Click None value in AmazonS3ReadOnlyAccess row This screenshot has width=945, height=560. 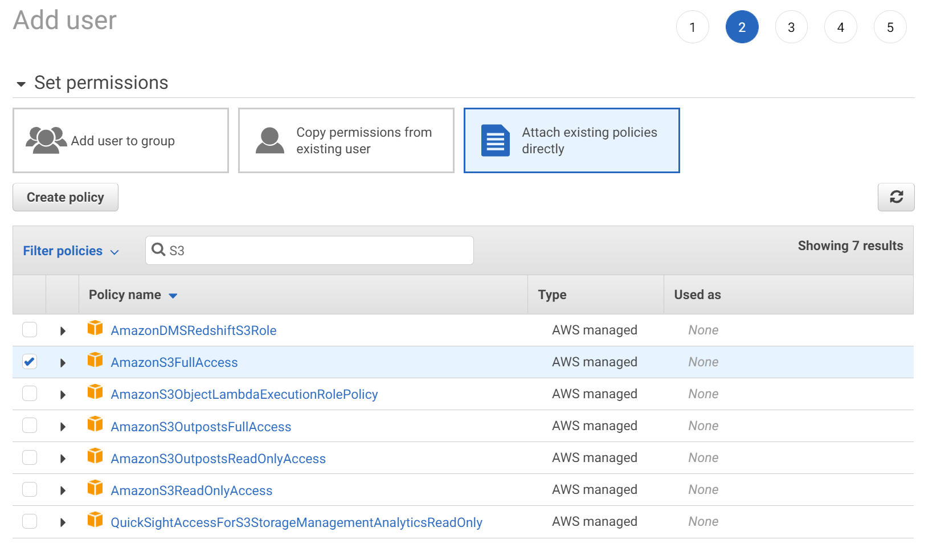click(x=703, y=489)
